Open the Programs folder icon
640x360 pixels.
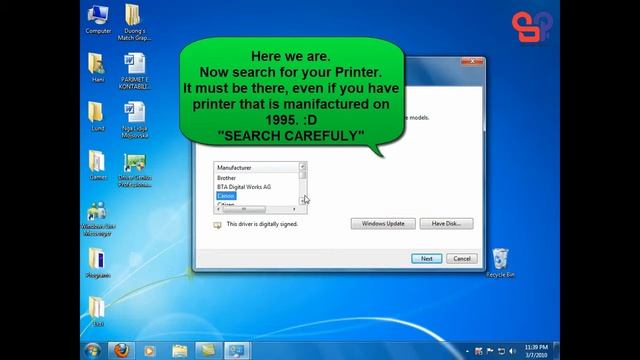(x=98, y=263)
